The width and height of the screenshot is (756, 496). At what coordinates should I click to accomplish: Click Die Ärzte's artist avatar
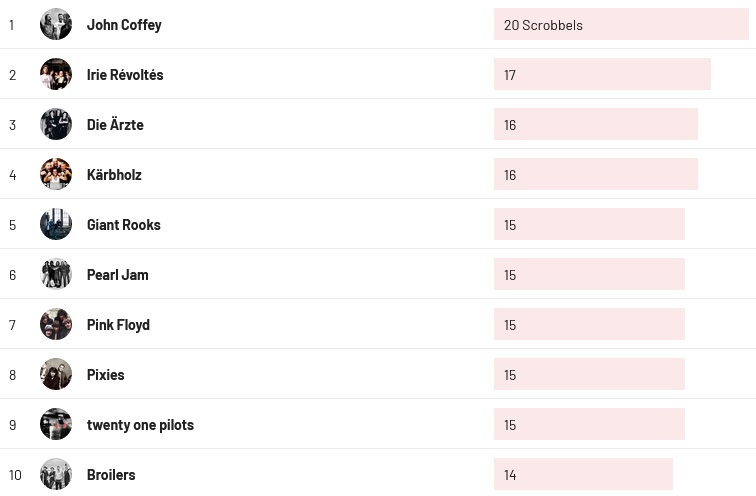tap(56, 124)
